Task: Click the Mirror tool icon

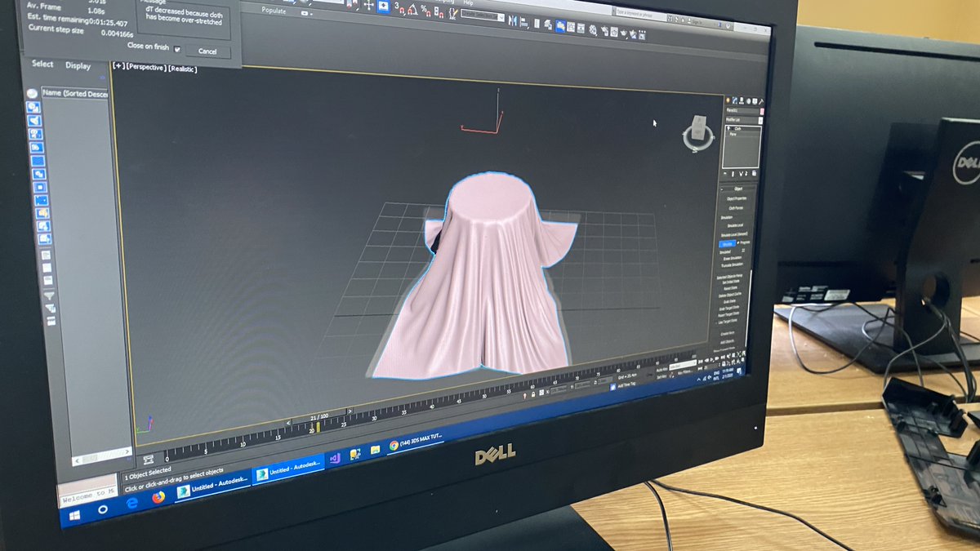Action: point(513,20)
